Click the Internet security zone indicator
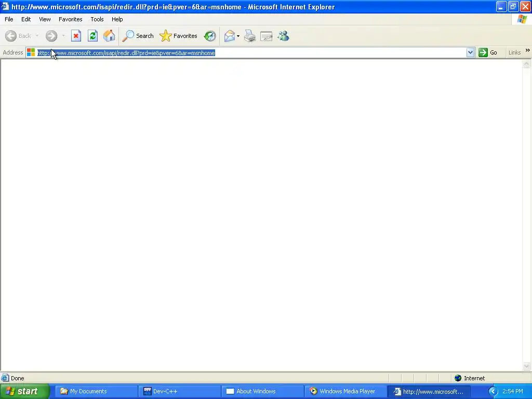This screenshot has height=399, width=532. point(470,378)
